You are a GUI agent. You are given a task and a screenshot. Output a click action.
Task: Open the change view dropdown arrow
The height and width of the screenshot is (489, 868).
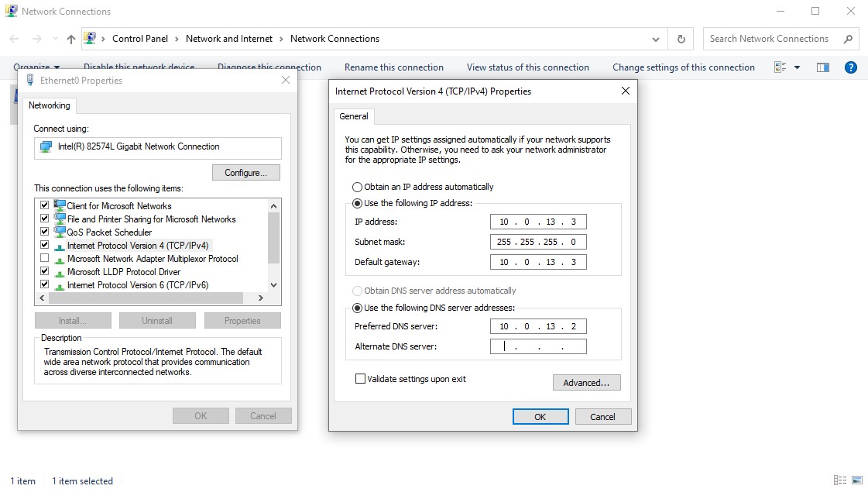[798, 67]
